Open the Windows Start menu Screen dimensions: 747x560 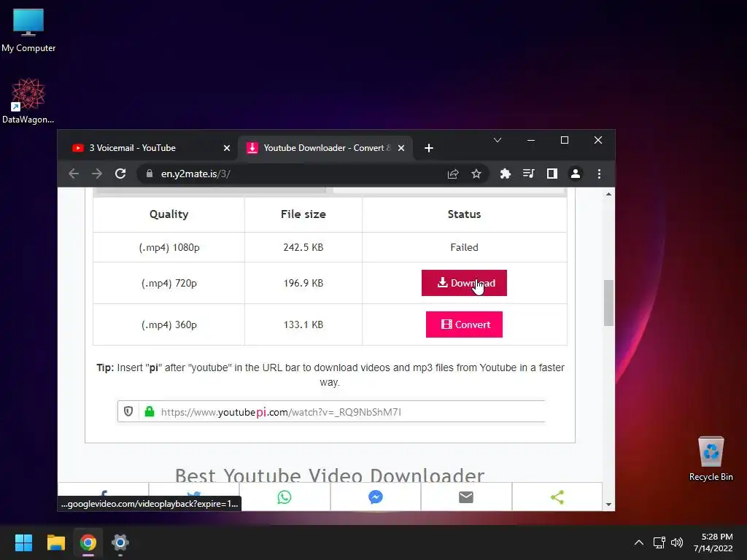coord(23,542)
